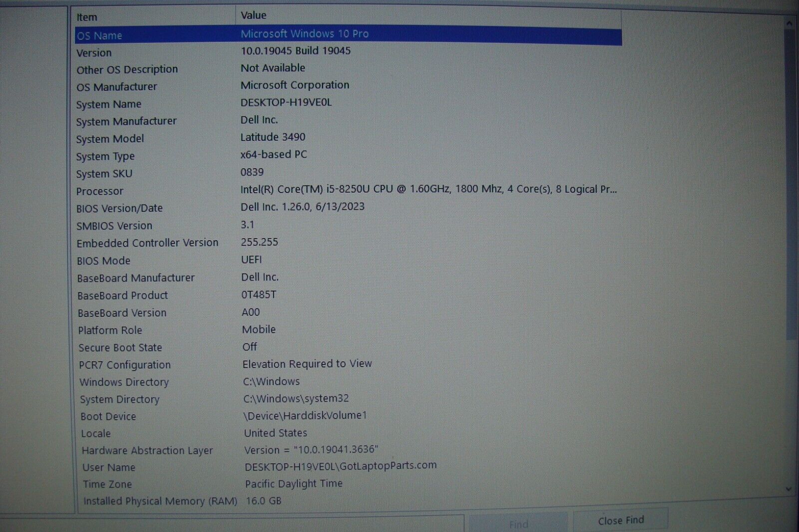Click the scroll up arrow of the list

[x=789, y=23]
